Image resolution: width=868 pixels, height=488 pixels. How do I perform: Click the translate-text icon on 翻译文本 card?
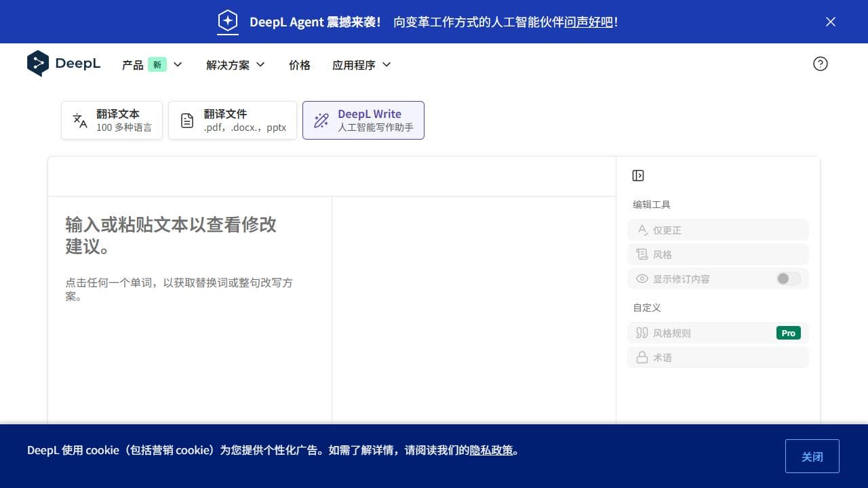point(79,120)
